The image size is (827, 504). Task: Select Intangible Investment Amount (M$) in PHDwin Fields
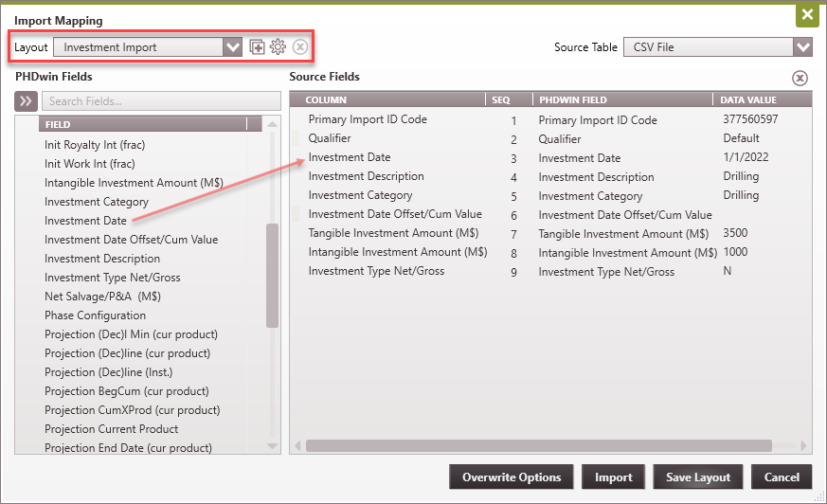pos(134,183)
